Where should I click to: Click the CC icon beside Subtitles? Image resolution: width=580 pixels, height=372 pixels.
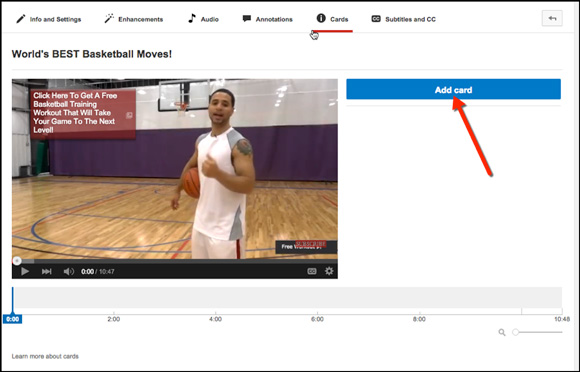376,18
